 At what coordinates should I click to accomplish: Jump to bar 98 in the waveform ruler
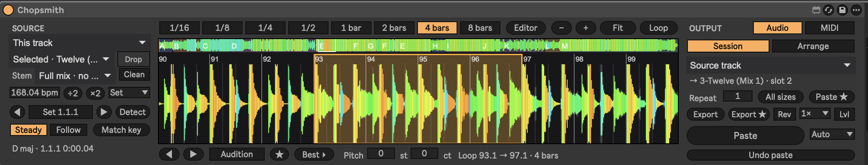(x=579, y=59)
